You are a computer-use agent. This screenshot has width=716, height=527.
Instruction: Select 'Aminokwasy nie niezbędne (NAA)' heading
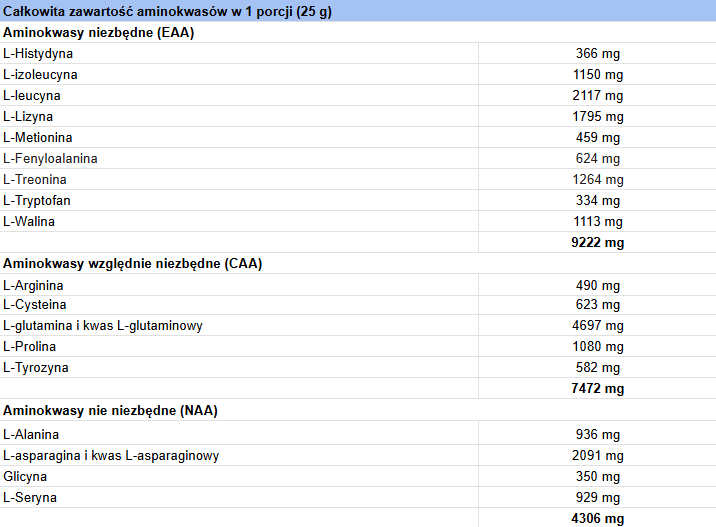tap(110, 411)
